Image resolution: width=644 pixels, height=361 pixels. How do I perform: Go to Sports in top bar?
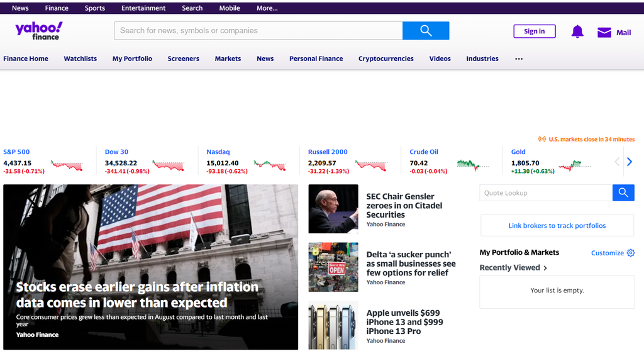[x=95, y=8]
